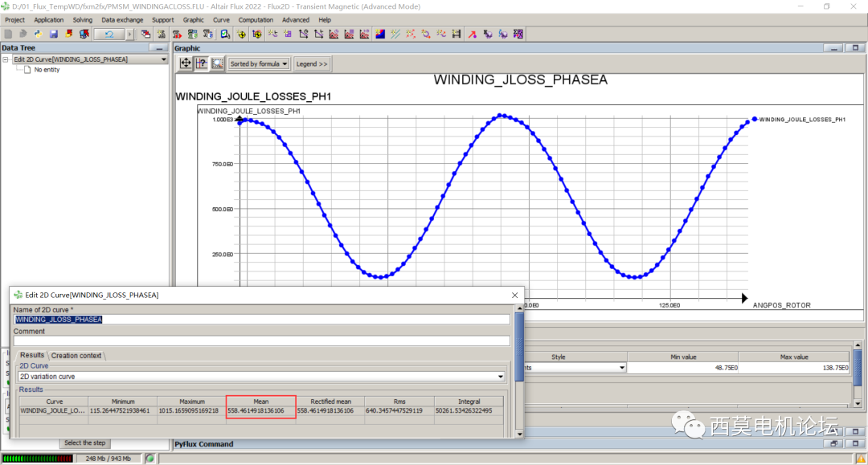The width and height of the screenshot is (868, 465).
Task: Select the Results tab in the dialog
Action: [32, 355]
